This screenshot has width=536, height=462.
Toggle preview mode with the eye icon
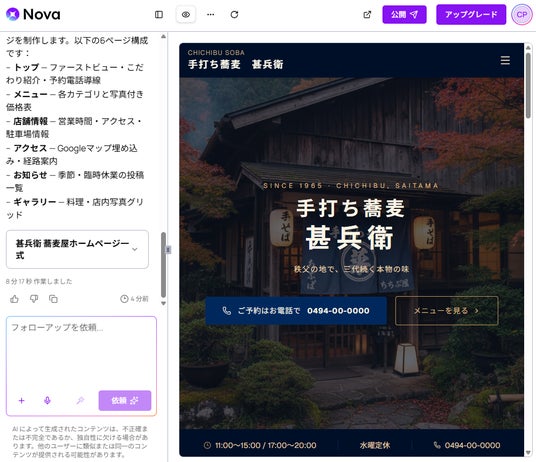186,15
